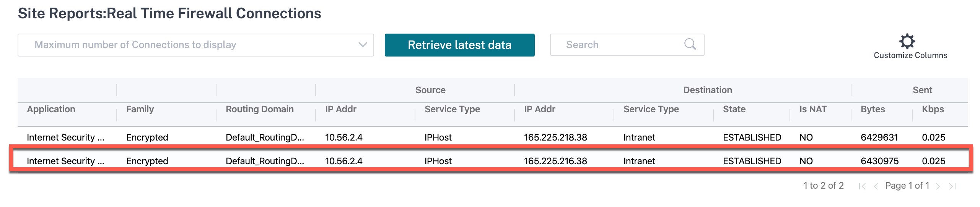Sort by the Routing Domain column header
Screen dimensions: 980x207
click(260, 109)
